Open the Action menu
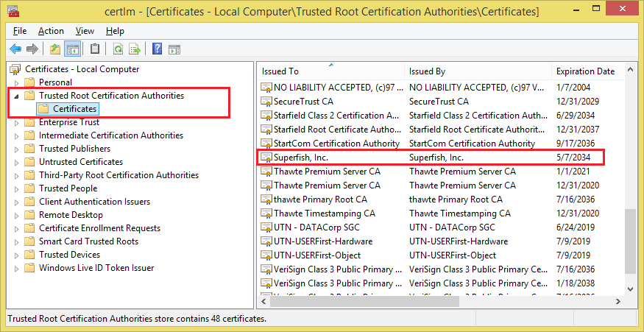Viewport: 644px width, 332px height. [51, 31]
